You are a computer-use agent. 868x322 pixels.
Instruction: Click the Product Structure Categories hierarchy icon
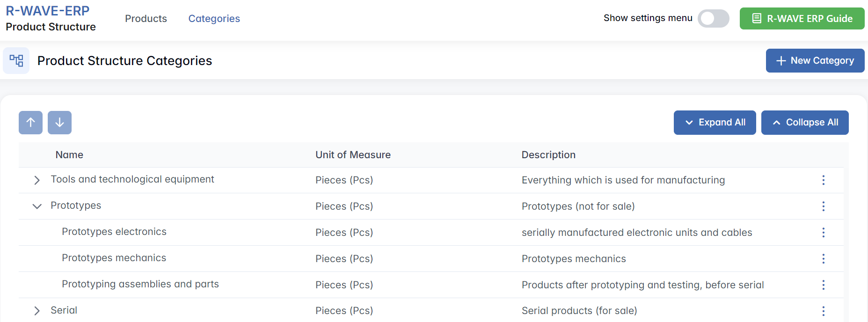coord(16,61)
